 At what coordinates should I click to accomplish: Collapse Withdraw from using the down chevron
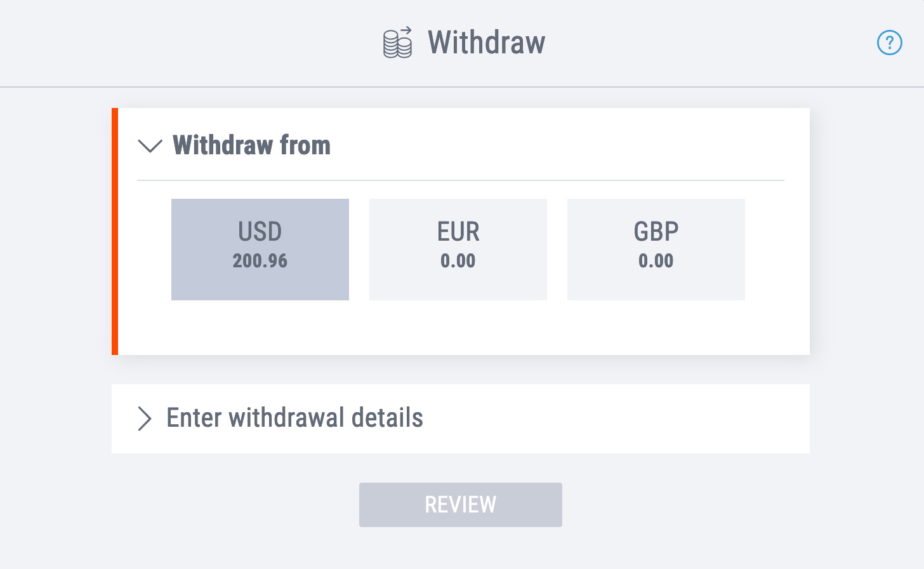pos(150,146)
